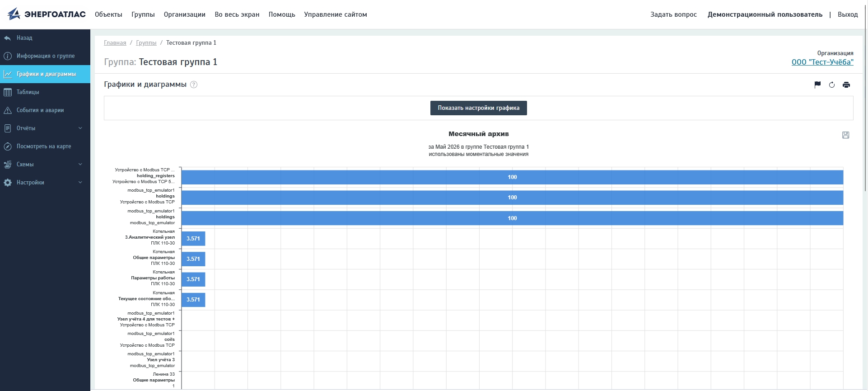Screen dimensions: 868x391
Task: Click Показать настройки графика button
Action: [479, 108]
